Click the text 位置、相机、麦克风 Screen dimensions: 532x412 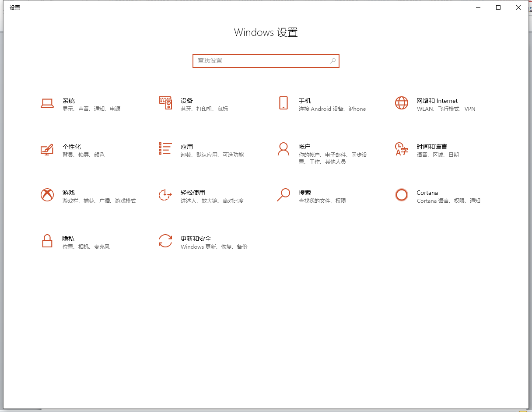(x=86, y=247)
